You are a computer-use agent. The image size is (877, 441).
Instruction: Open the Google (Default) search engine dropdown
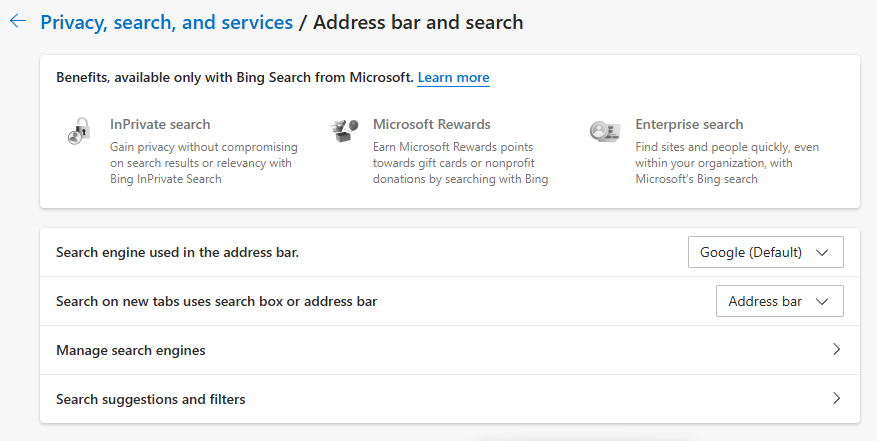(766, 252)
